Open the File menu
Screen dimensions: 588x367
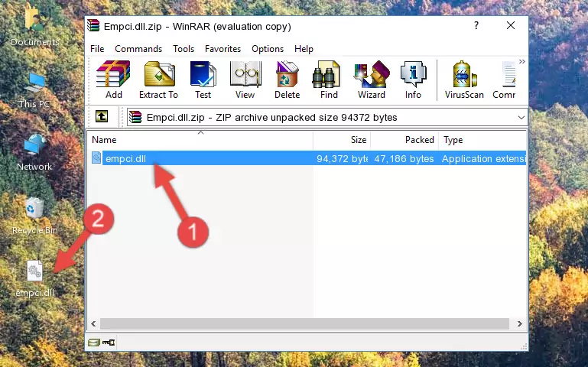(97, 49)
